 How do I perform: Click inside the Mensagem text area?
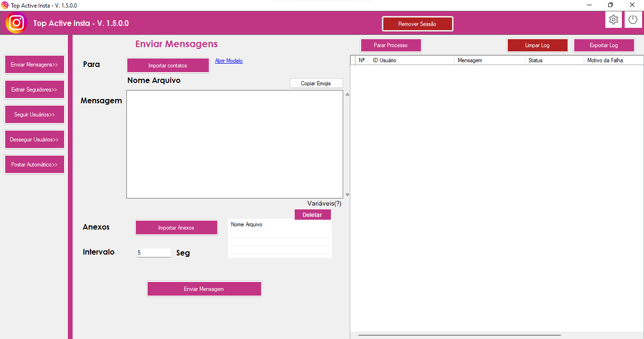click(235, 144)
